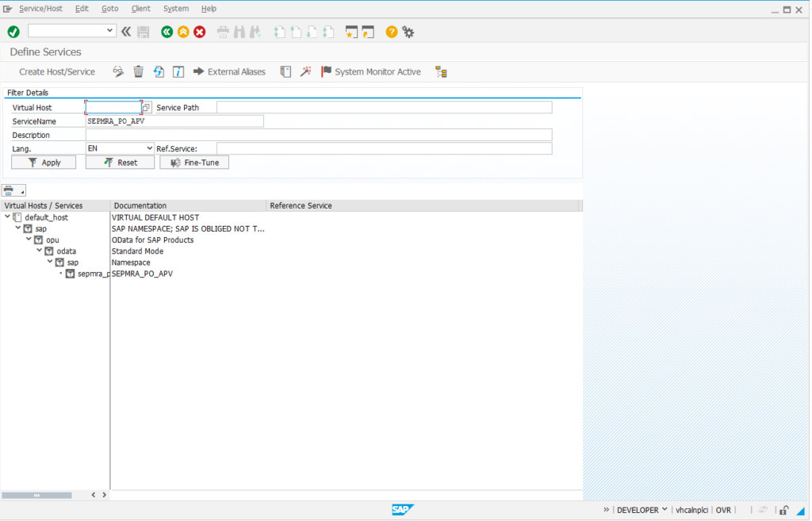Click the Apply filter button
Screen dimensions: 812x521
coord(44,162)
